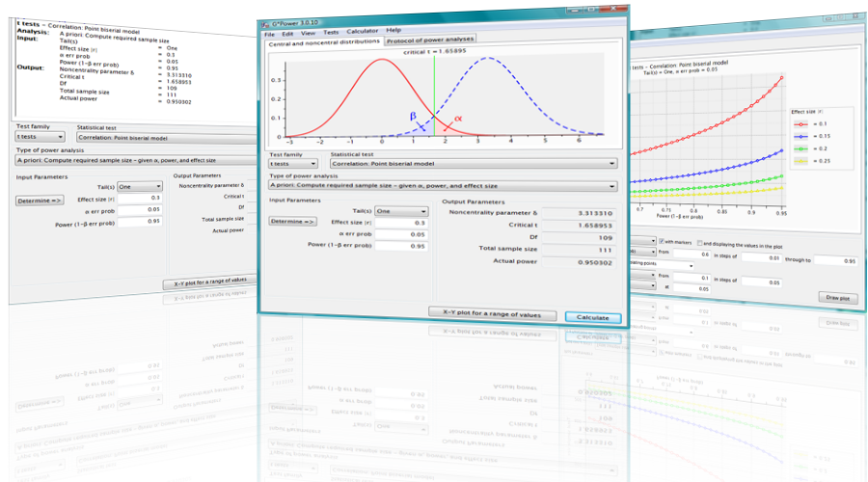This screenshot has width=868, height=482.
Task: Expand Type of power analysis dropdown, center window
Action: tap(443, 185)
